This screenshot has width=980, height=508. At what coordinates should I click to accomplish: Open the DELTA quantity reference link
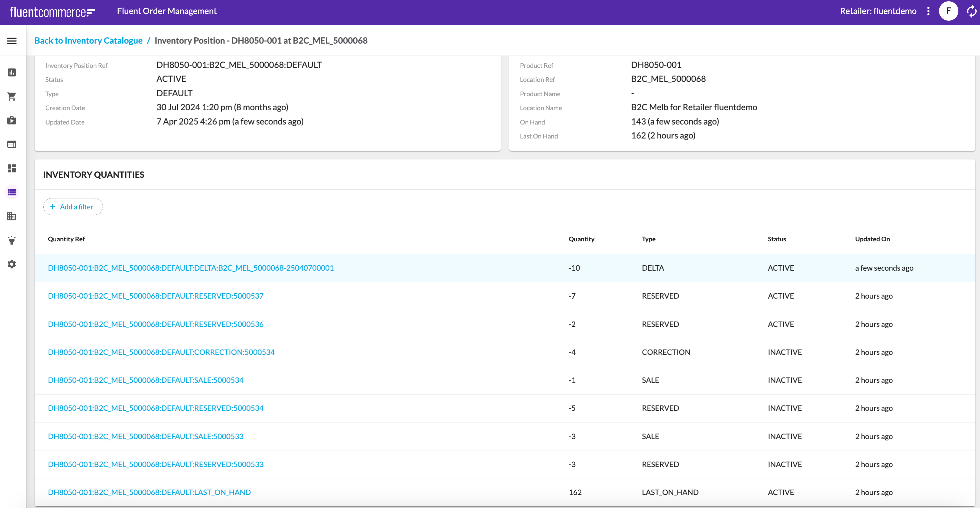(191, 268)
